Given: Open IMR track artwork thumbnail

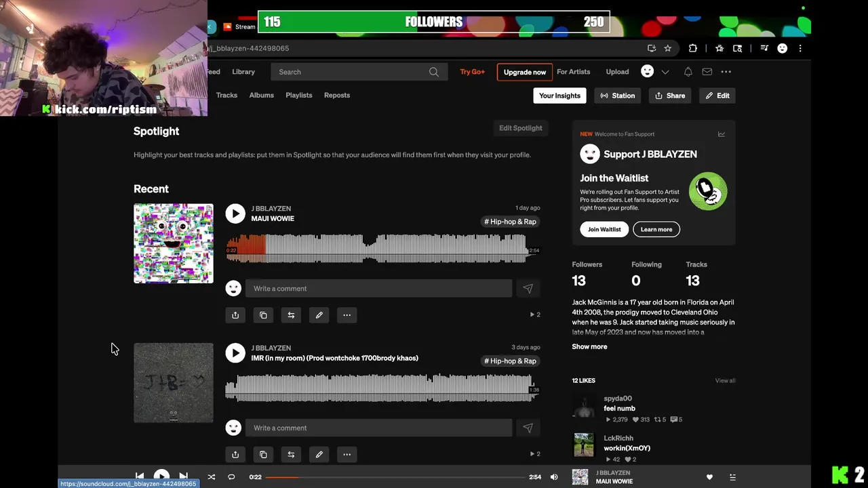Looking at the screenshot, I should click(x=174, y=383).
